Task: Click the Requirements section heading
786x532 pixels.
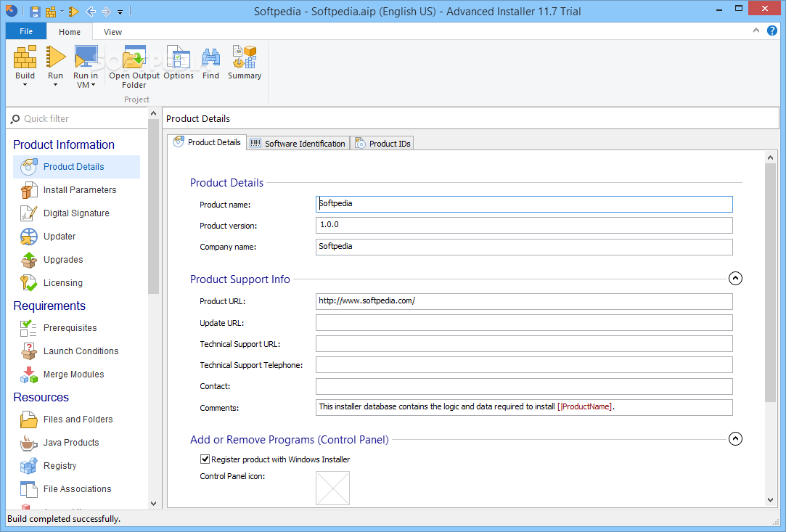Action: click(49, 306)
